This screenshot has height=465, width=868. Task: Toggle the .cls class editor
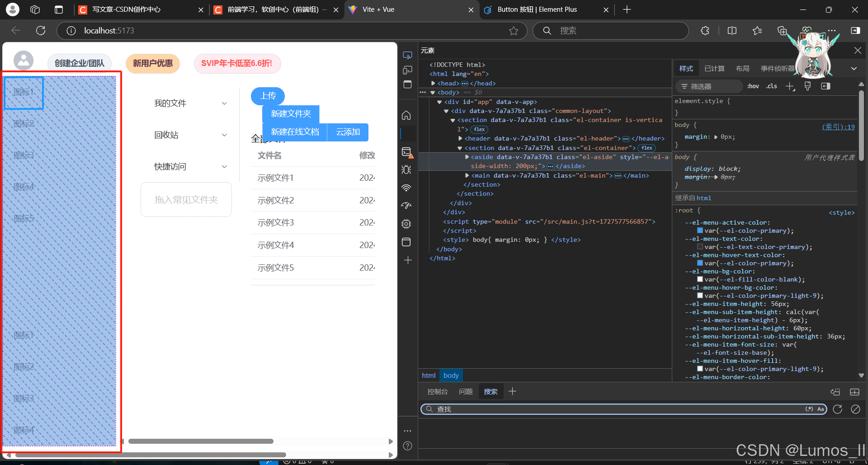click(771, 86)
